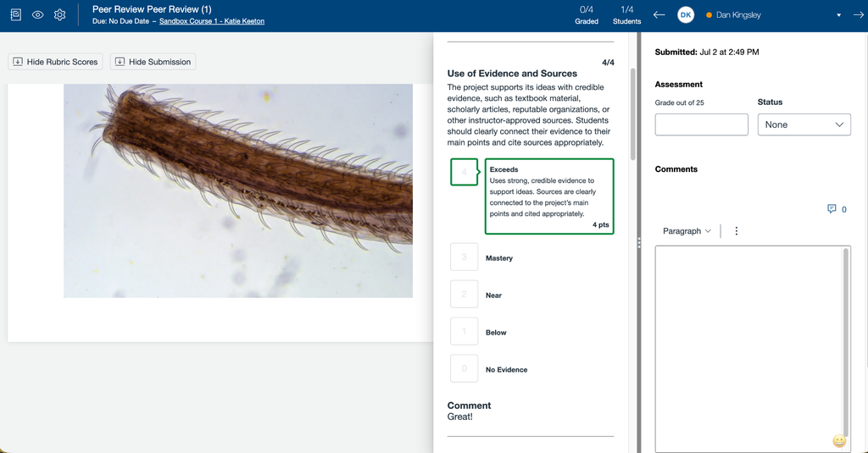The width and height of the screenshot is (868, 453).
Task: Click the 1/4 Students counter
Action: tap(626, 15)
